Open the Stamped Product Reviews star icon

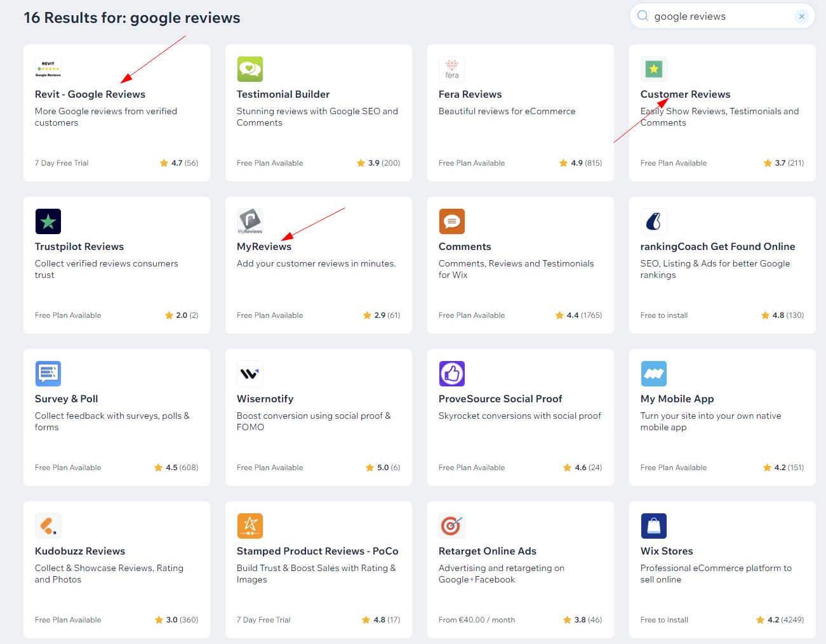coord(250,526)
